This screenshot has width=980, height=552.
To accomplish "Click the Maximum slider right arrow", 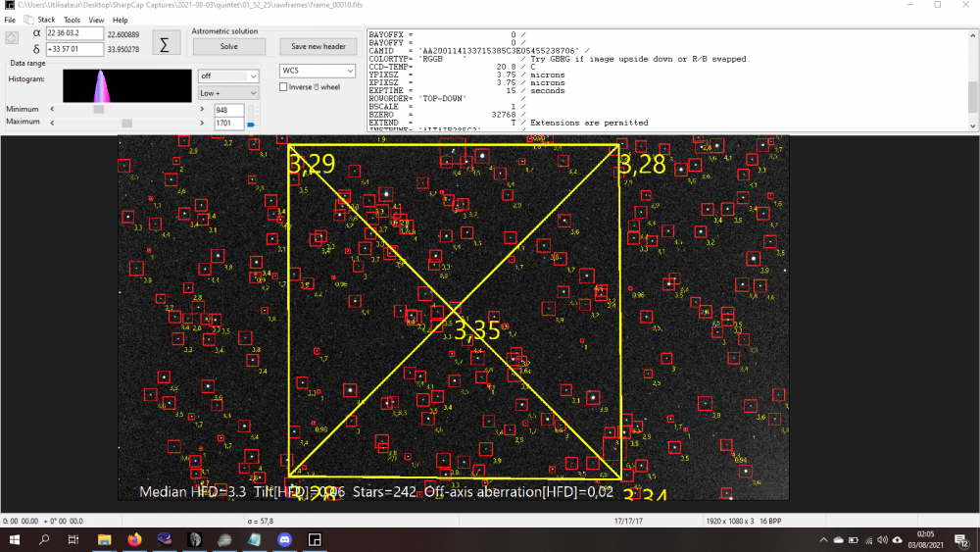I will click(x=202, y=124).
